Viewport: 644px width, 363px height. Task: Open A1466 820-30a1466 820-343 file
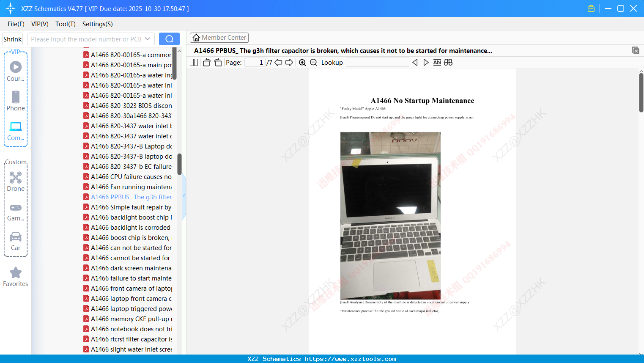pos(128,116)
